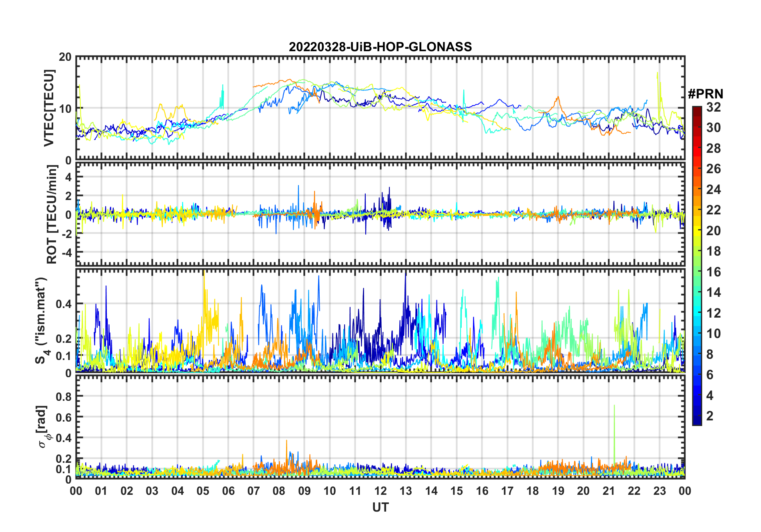Click the "11" tick on the UT axis
Screen dimensions: 761x532
tap(355, 491)
